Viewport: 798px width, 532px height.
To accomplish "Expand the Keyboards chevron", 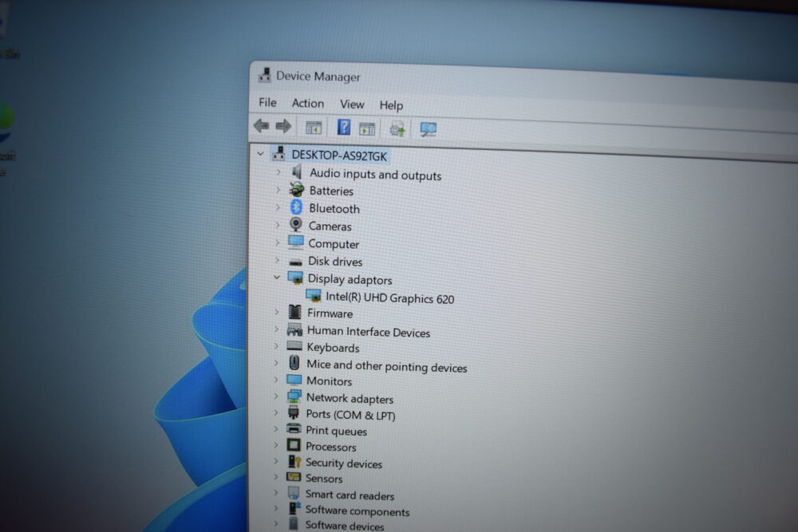I will click(x=276, y=346).
